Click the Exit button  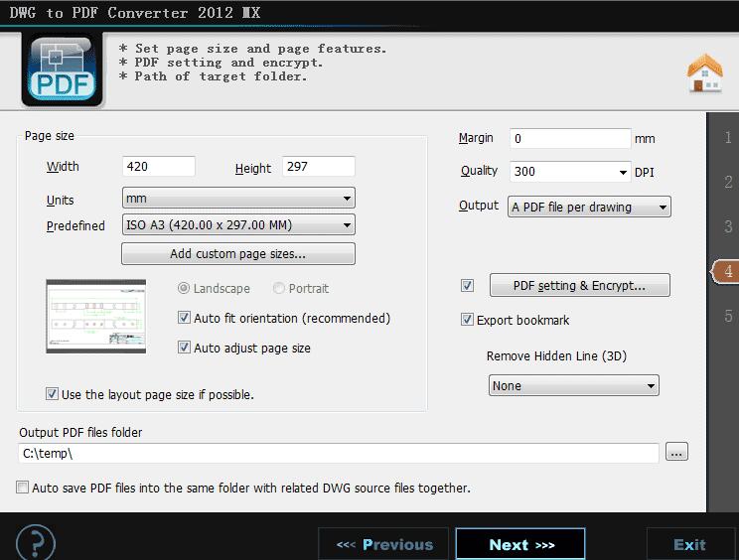click(689, 544)
